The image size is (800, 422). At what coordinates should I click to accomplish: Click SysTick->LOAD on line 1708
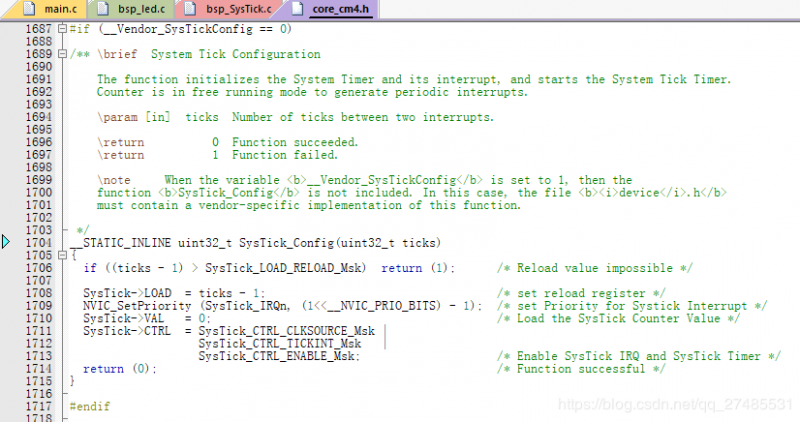click(127, 293)
